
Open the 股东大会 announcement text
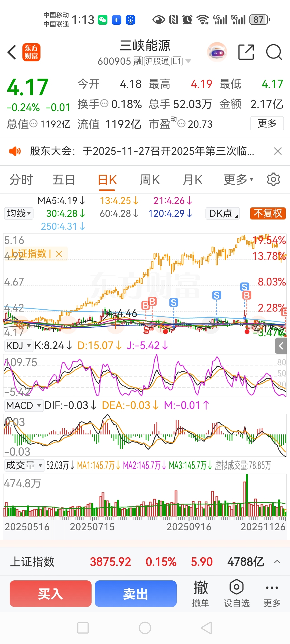point(142,151)
